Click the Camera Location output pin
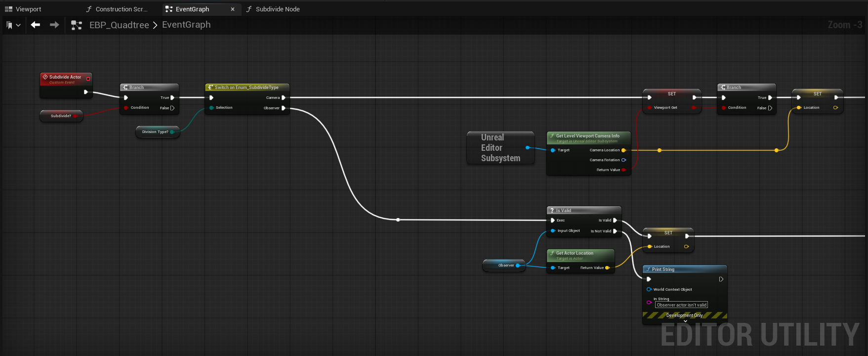Viewport: 868px width, 356px height. pyautogui.click(x=623, y=150)
